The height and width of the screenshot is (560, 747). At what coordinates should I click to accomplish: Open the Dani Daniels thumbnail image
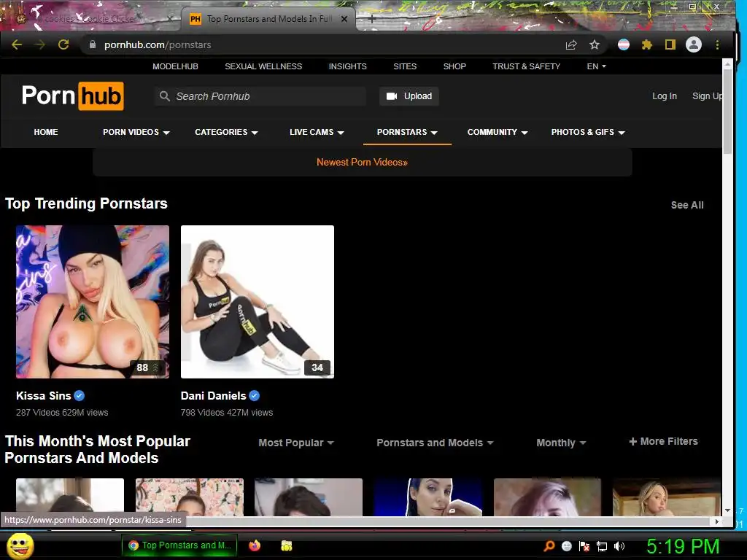coord(258,302)
